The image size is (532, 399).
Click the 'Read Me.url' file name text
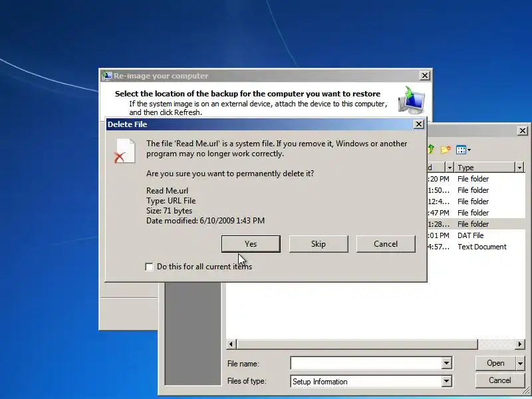point(168,191)
